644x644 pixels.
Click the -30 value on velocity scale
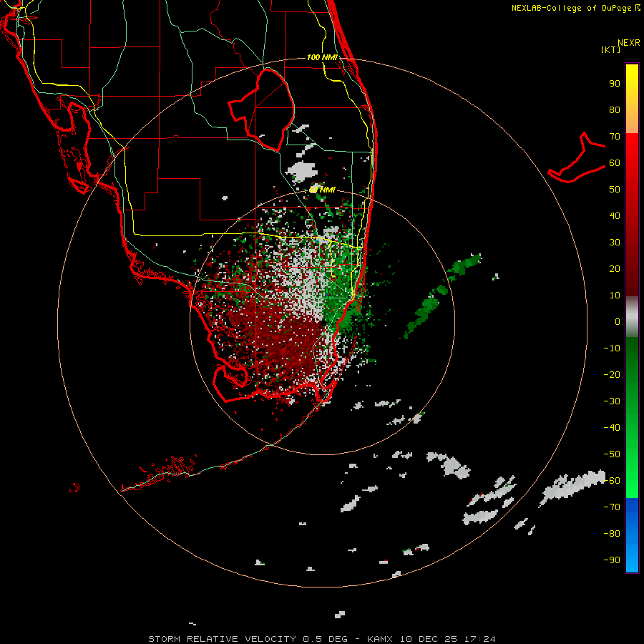(x=612, y=401)
